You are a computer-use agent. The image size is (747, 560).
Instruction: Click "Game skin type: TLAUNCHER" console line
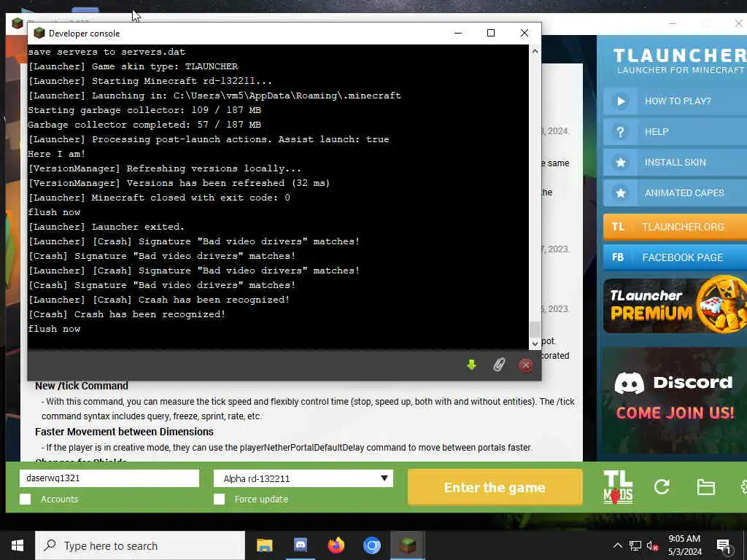pos(133,66)
